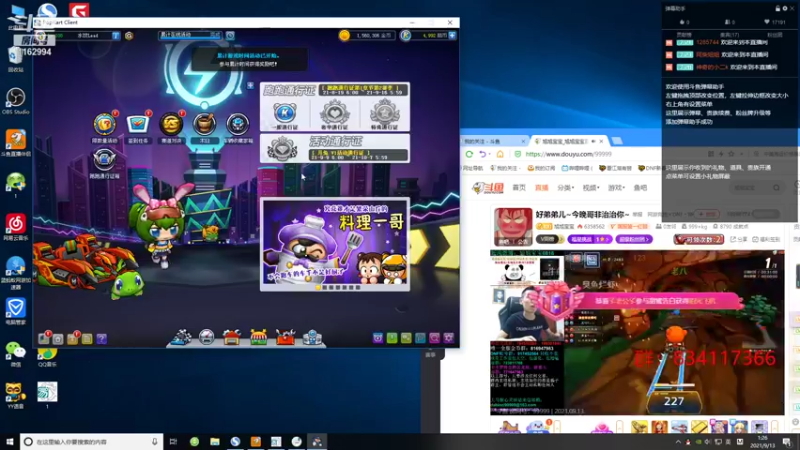Click the blue T icon beside player name
This screenshot has height=450, width=800.
(x=116, y=35)
